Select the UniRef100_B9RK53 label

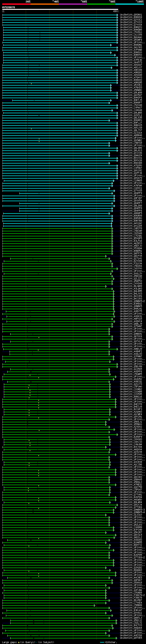[131, 55]
